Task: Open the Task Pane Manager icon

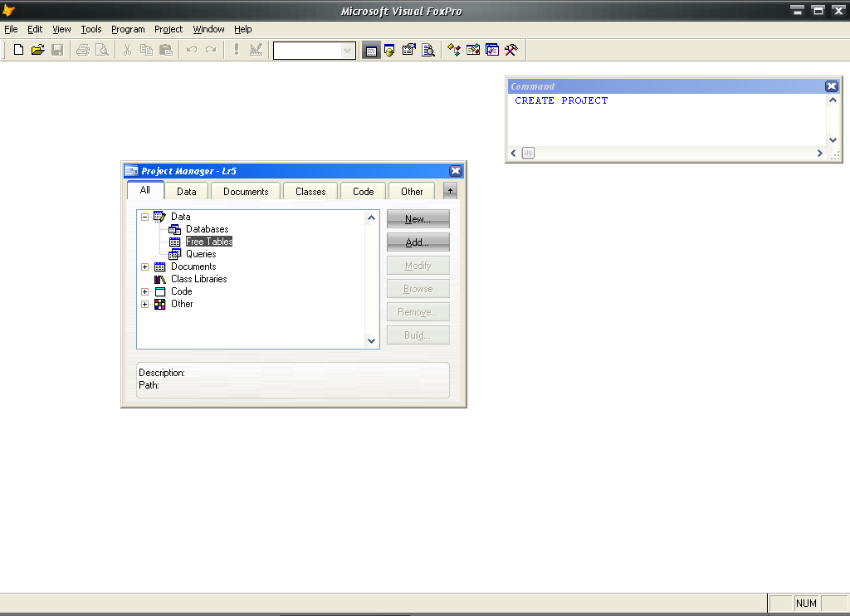Action: [x=492, y=50]
